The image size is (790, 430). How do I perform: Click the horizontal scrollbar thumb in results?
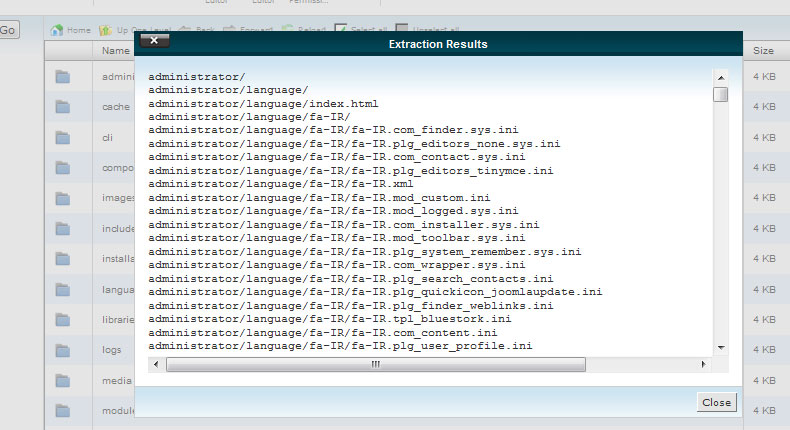click(x=375, y=365)
